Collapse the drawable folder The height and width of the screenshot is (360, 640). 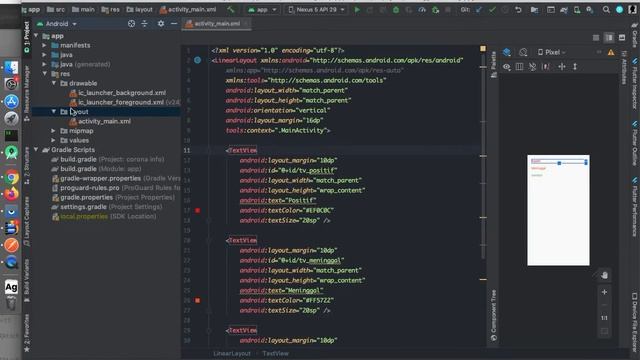[x=54, y=83]
